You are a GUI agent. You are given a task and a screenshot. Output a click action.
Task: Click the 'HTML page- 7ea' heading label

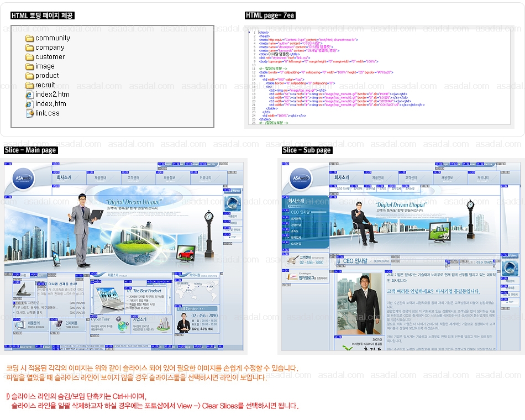[x=270, y=15]
